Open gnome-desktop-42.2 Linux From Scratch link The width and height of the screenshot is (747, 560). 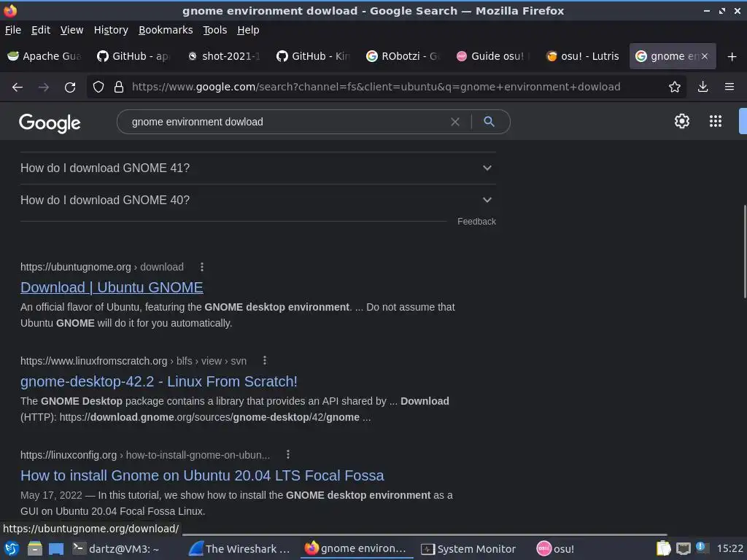click(158, 381)
